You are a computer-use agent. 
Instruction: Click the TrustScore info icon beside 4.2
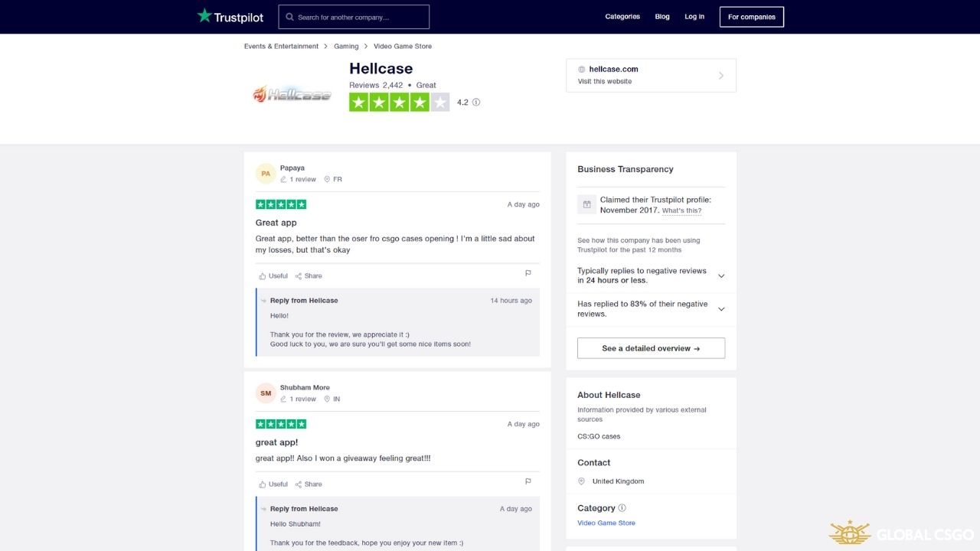[x=476, y=103]
